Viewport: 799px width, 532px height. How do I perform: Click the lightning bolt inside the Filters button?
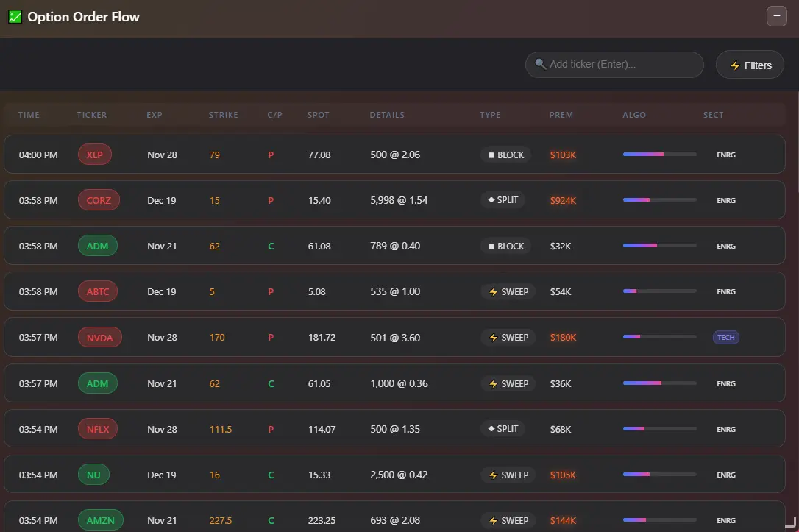[735, 65]
